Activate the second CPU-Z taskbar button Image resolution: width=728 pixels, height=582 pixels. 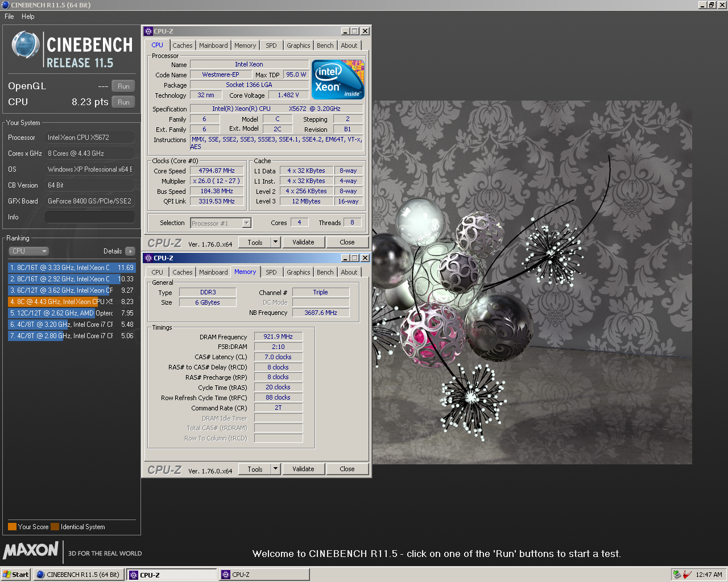point(264,575)
